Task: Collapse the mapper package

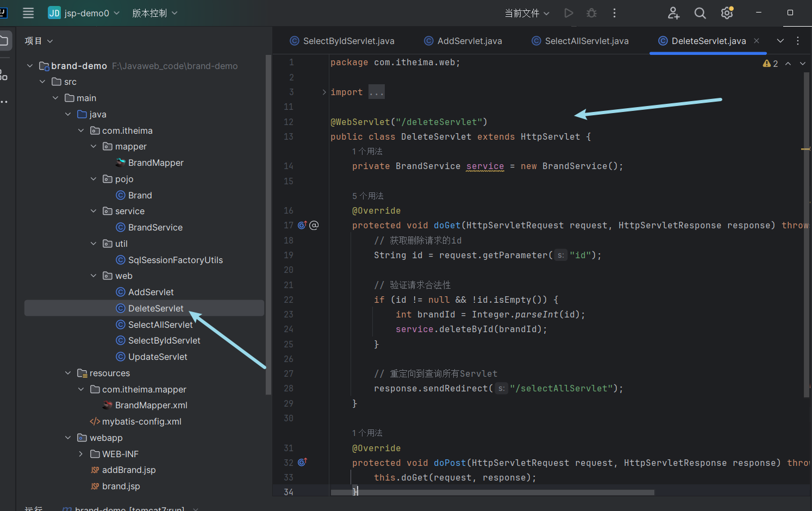Action: [x=93, y=146]
